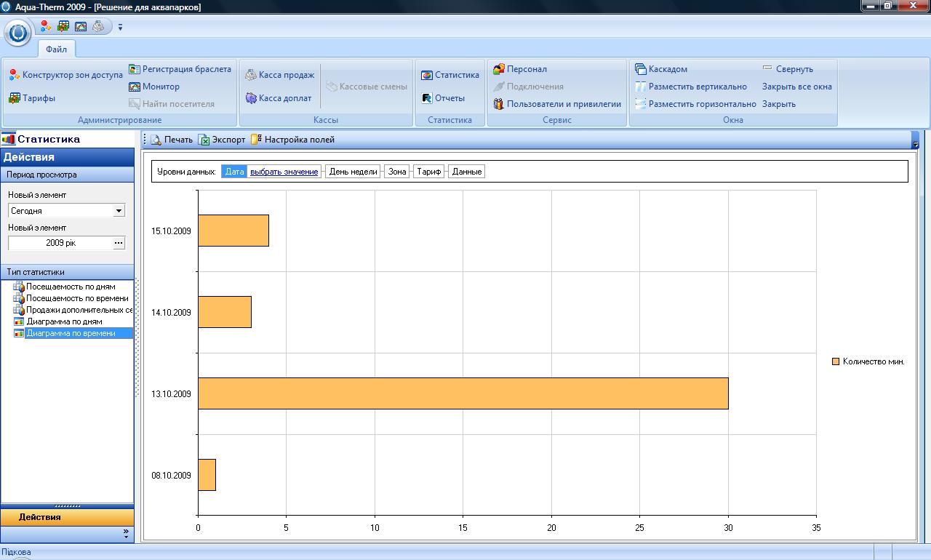Viewport: 931px width, 560px height.
Task: Open Регистрация браслета
Action: tap(180, 69)
